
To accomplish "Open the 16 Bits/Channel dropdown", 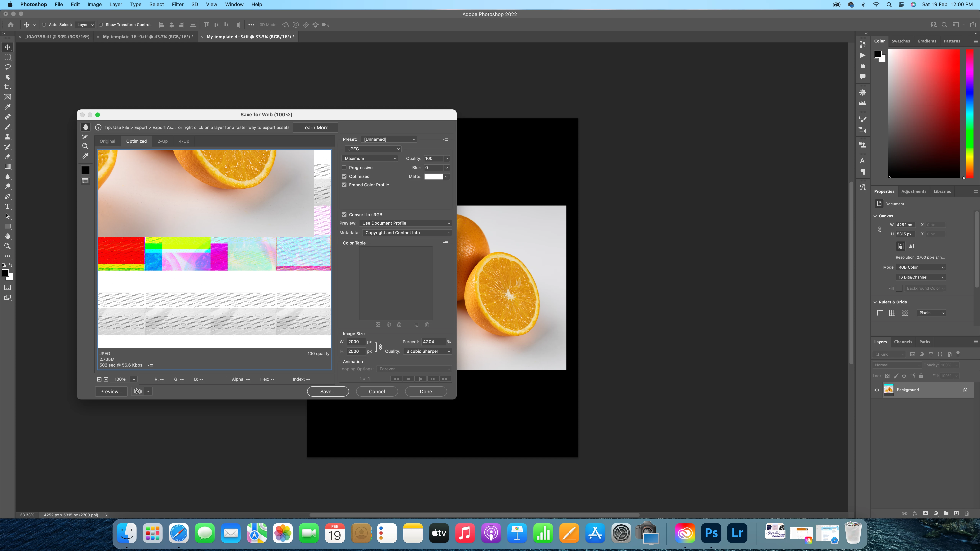I will point(921,277).
